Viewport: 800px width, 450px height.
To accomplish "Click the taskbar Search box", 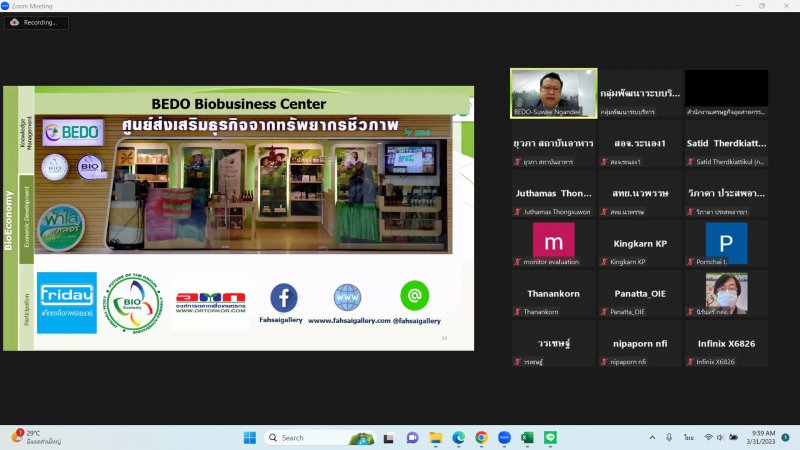I will [x=320, y=438].
